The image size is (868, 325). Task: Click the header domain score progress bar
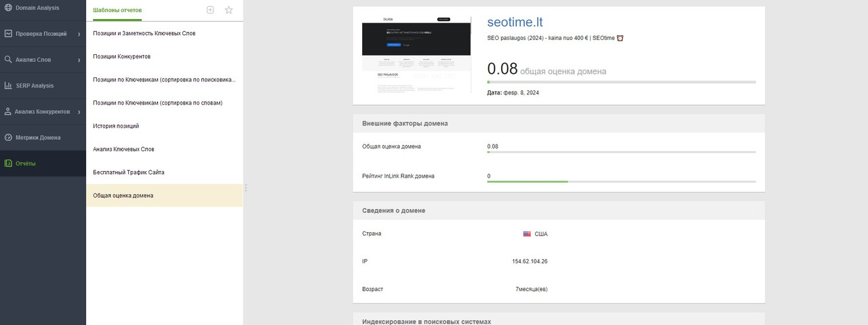coord(621,82)
